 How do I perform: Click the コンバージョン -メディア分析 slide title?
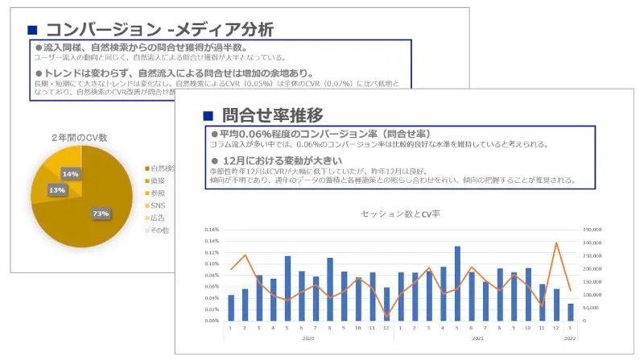click(x=159, y=30)
